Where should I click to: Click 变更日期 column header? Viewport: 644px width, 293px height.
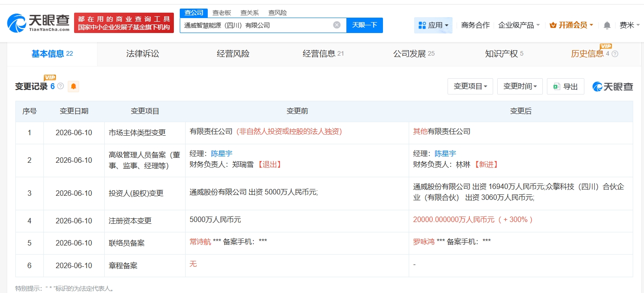74,111
